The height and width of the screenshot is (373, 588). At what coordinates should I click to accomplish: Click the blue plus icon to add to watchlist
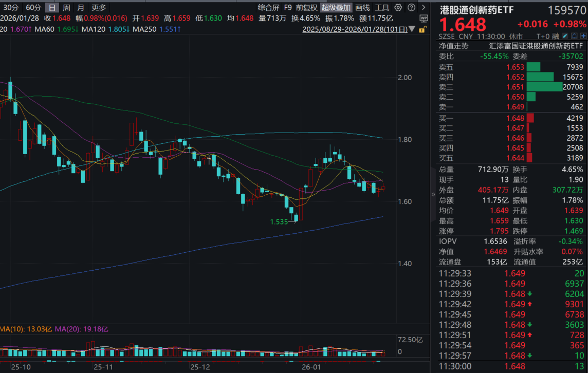(583, 35)
